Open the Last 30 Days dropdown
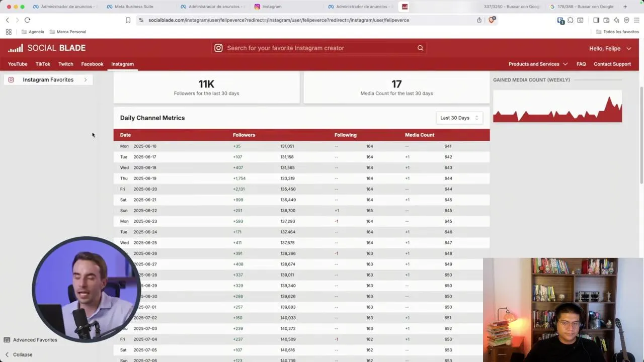The height and width of the screenshot is (362, 644). [x=459, y=118]
